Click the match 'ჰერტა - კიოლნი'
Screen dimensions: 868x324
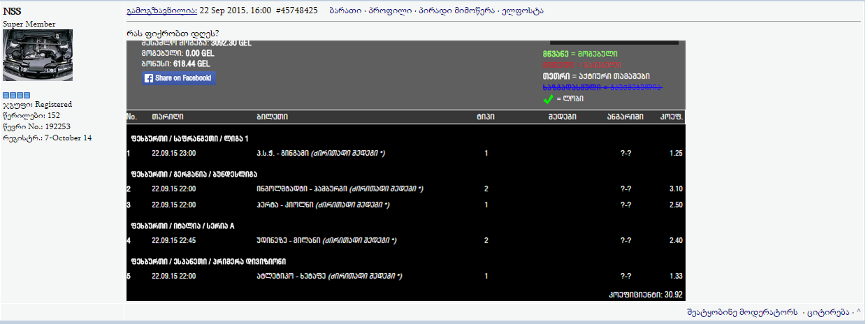click(x=285, y=205)
